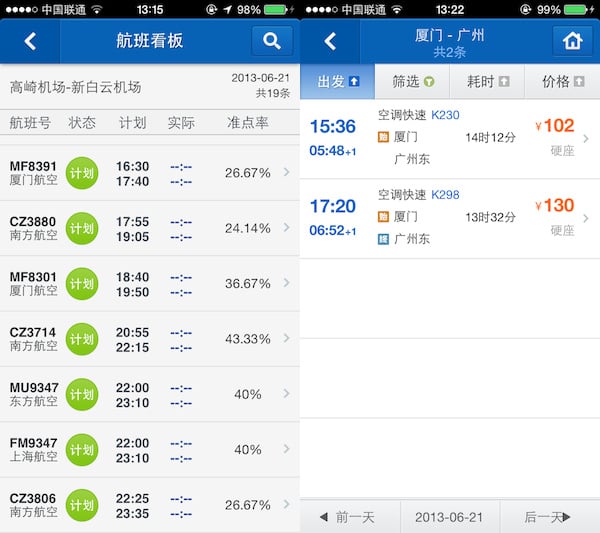The image size is (600, 533).
Task: Tap green status badge for MF8391
Action: (x=82, y=173)
